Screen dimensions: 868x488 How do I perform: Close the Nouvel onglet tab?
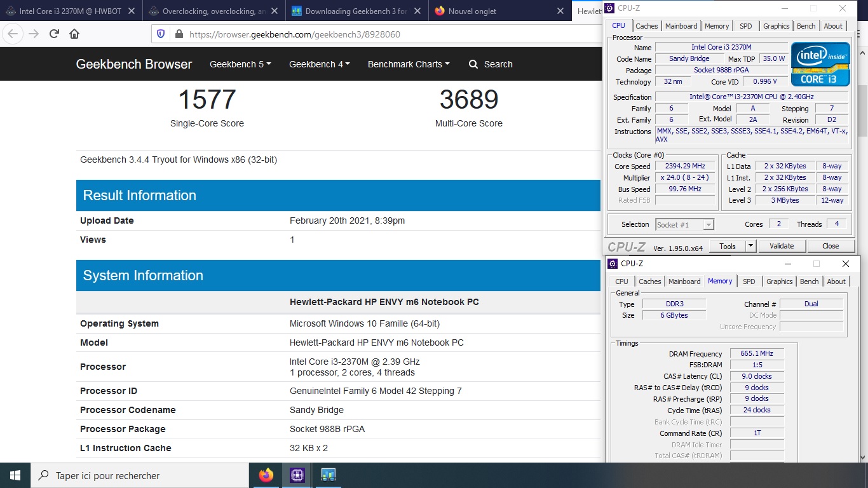(560, 11)
